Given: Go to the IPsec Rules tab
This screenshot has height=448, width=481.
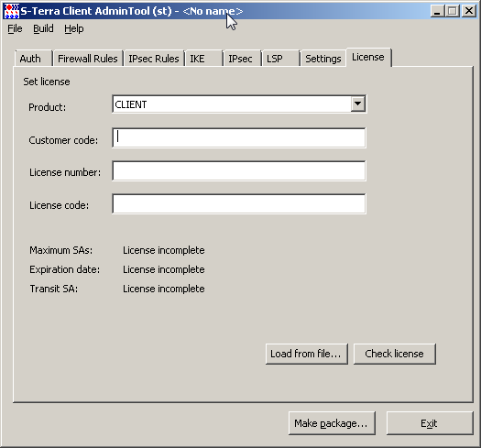Looking at the screenshot, I should (x=154, y=59).
